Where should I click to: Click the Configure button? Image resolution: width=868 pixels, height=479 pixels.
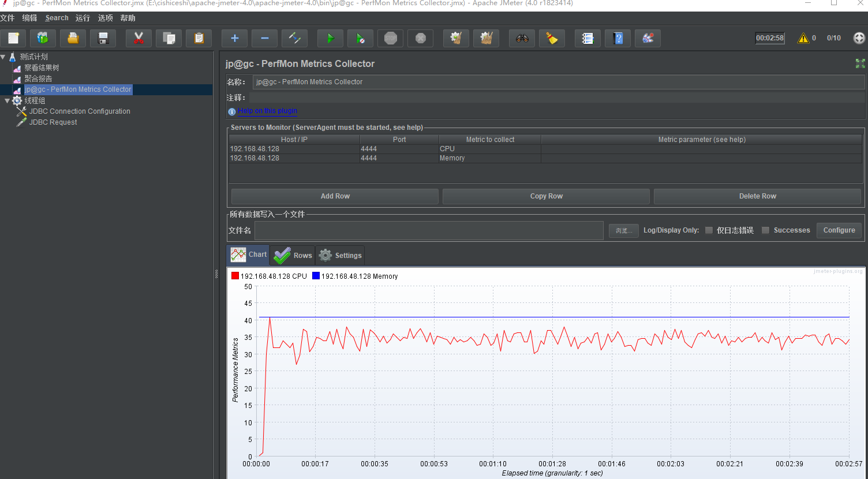[x=839, y=230]
